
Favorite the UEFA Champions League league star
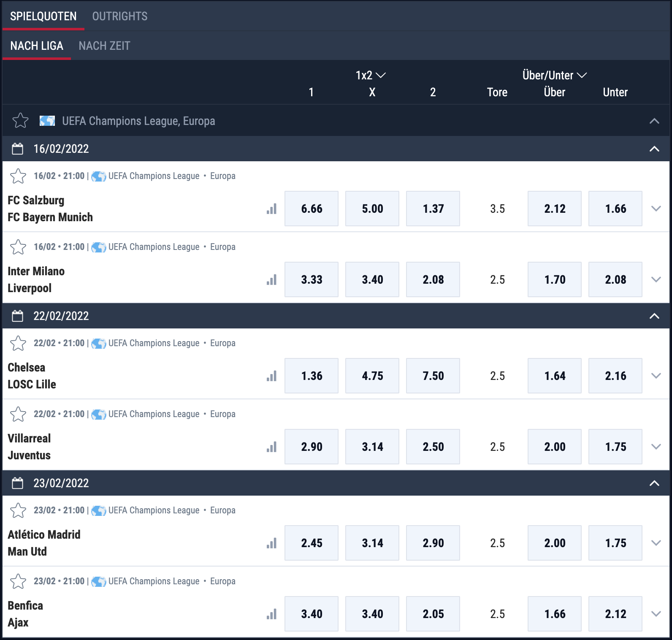(x=20, y=121)
